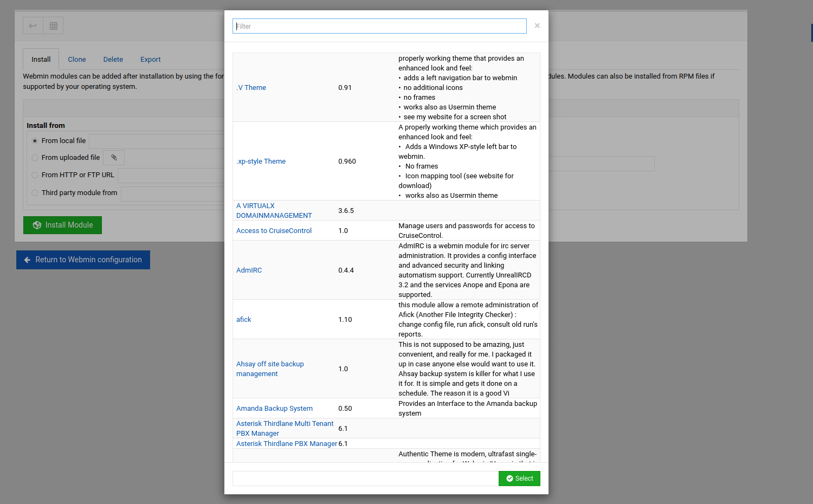813x504 pixels.
Task: Choose A VIRTUALX DOMAINMANAGEMENT module
Action: (274, 211)
